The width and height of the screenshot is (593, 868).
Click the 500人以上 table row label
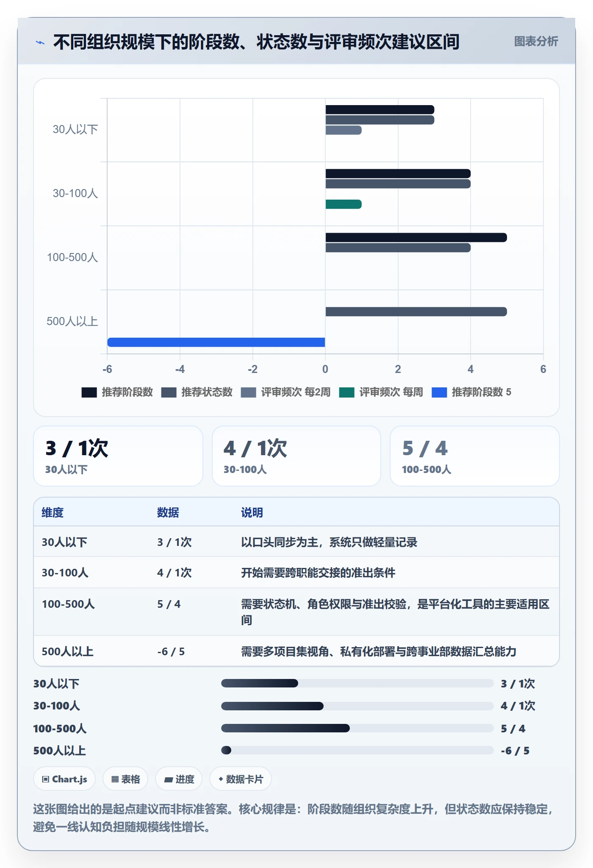coord(67,651)
